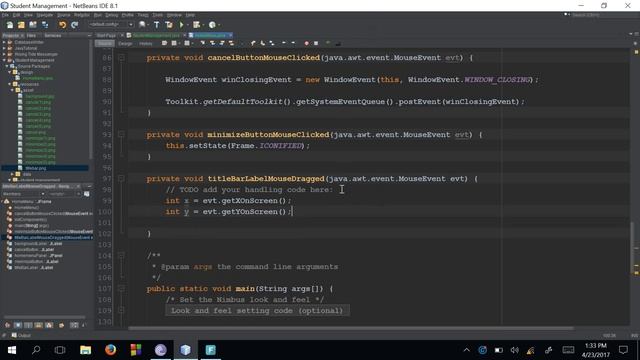Open the project configuration combo box

111,24
